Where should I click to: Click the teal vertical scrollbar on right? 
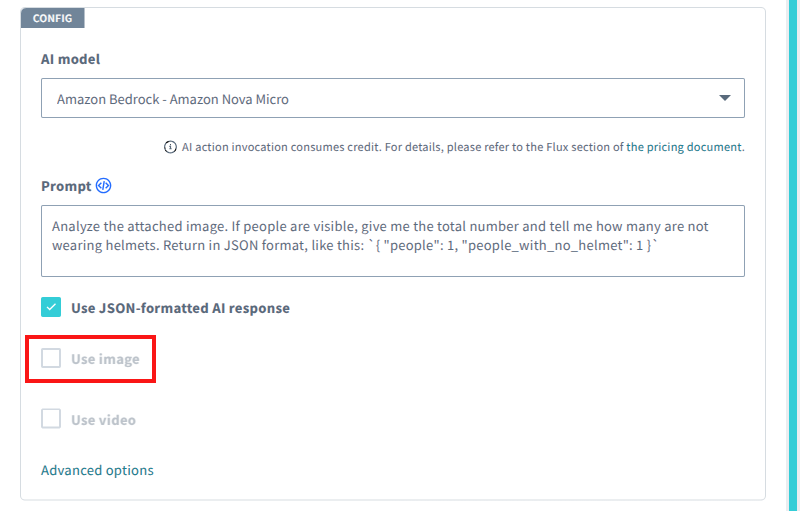pos(792,255)
